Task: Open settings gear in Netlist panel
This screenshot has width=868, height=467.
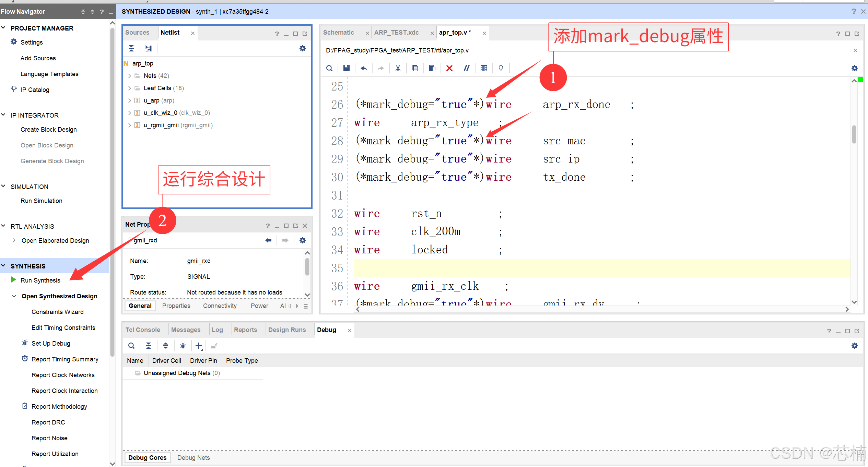Action: (x=302, y=48)
